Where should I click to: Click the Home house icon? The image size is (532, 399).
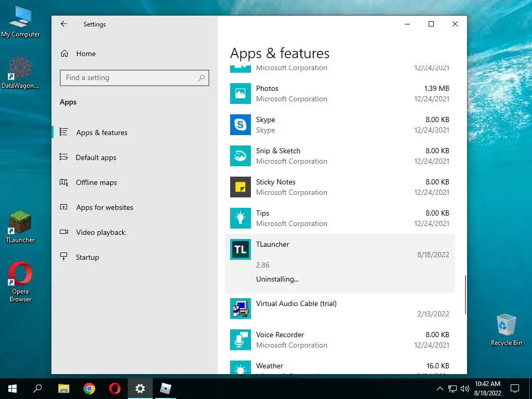click(64, 54)
